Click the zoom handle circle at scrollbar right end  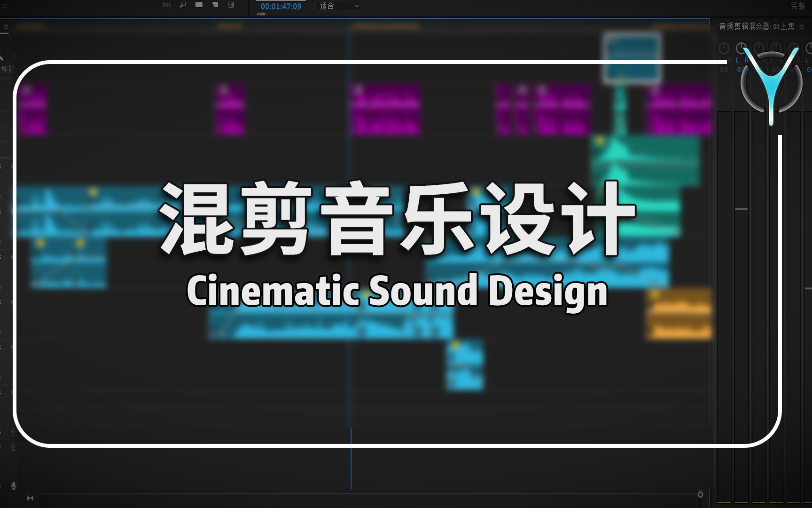(x=700, y=494)
